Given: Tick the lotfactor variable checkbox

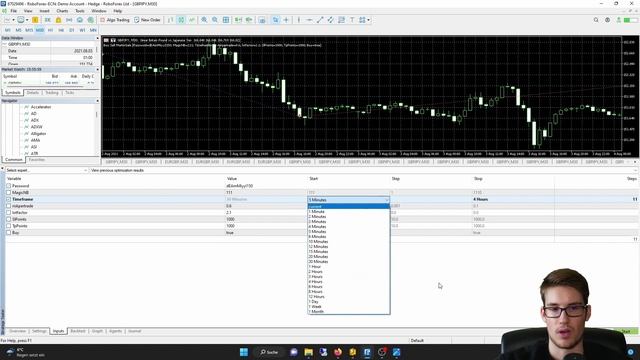Looking at the screenshot, I should point(9,212).
